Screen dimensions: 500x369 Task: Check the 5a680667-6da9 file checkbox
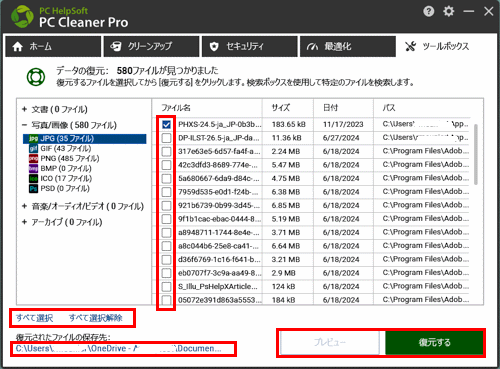(166, 179)
